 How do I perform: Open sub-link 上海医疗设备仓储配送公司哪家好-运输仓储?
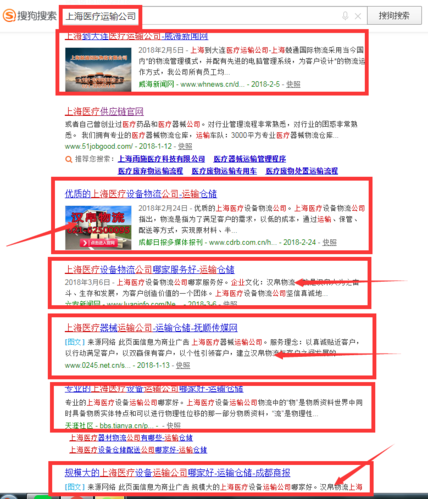click(x=138, y=450)
